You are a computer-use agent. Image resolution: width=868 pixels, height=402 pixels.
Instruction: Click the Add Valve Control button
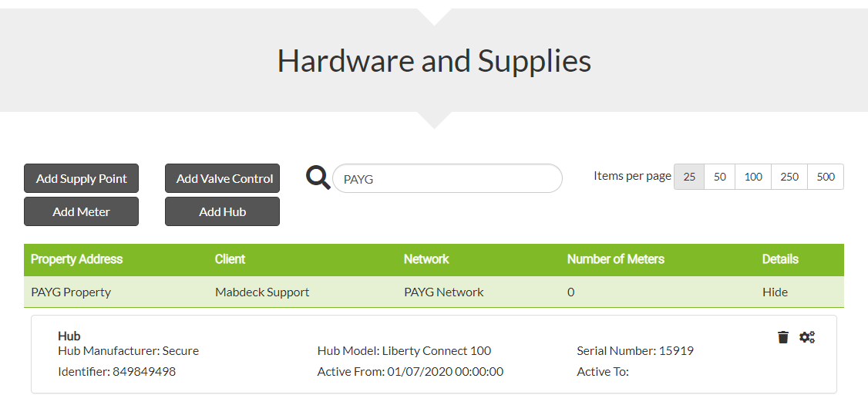[223, 178]
